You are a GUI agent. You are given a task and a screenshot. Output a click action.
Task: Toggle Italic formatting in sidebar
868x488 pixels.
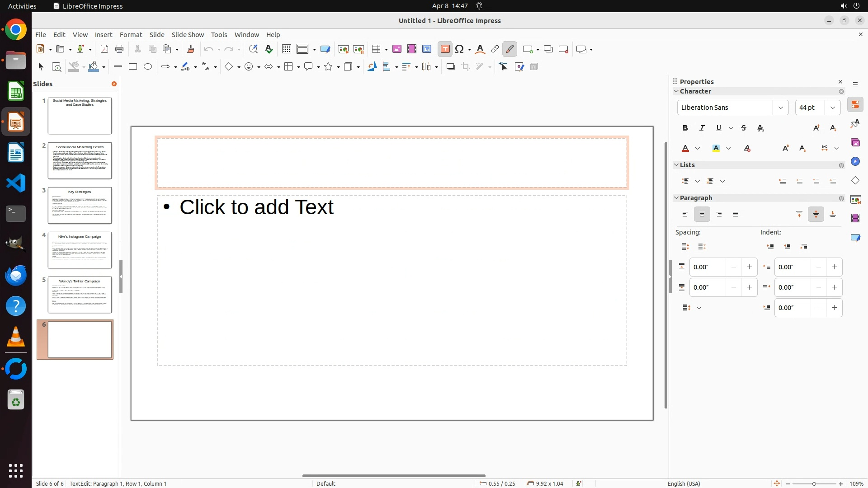click(x=702, y=128)
